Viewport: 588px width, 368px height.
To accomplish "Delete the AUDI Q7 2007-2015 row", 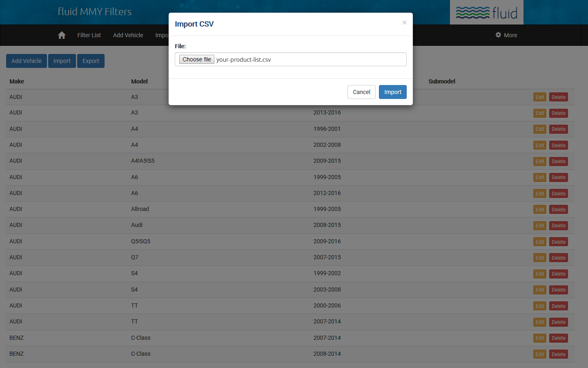I will 558,258.
